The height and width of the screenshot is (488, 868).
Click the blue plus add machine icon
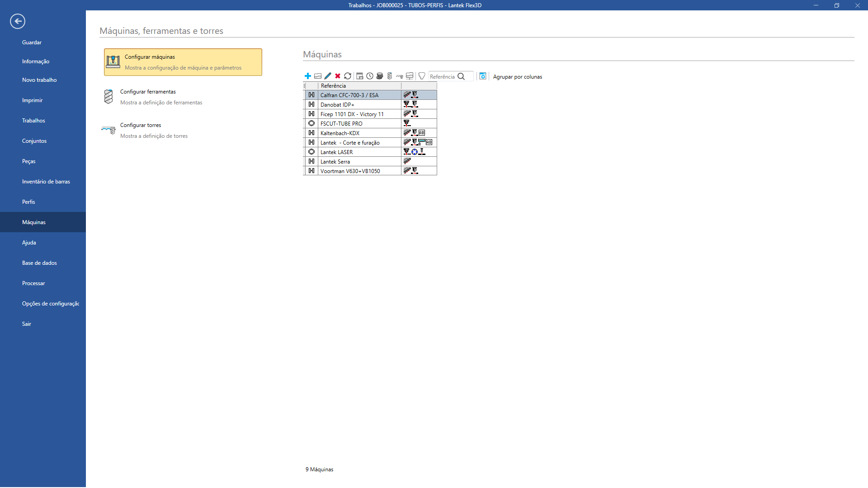pos(308,76)
